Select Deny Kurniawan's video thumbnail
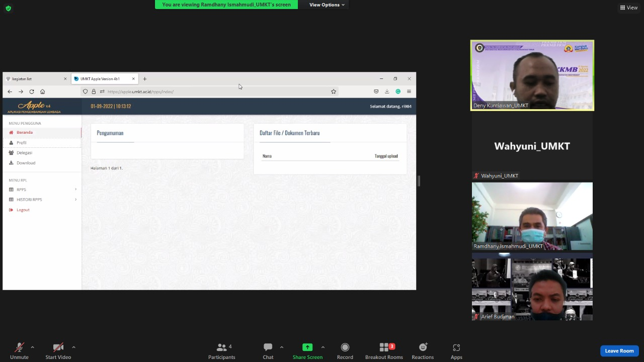 coord(532,75)
